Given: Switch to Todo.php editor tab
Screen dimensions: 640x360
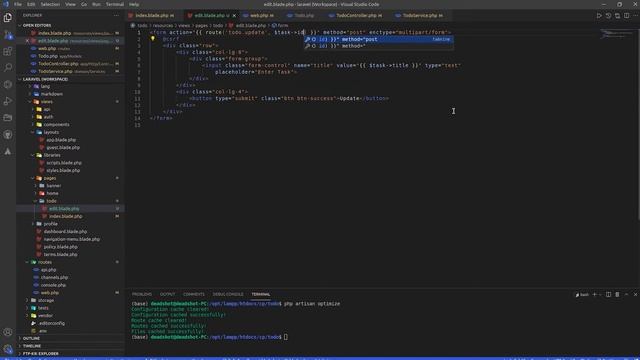Looking at the screenshot, I should point(304,16).
